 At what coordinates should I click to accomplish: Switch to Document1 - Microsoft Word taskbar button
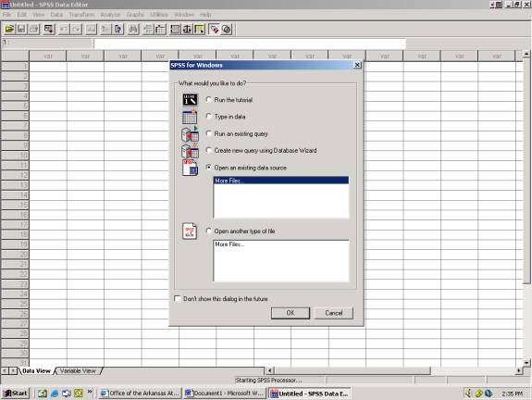[225, 394]
